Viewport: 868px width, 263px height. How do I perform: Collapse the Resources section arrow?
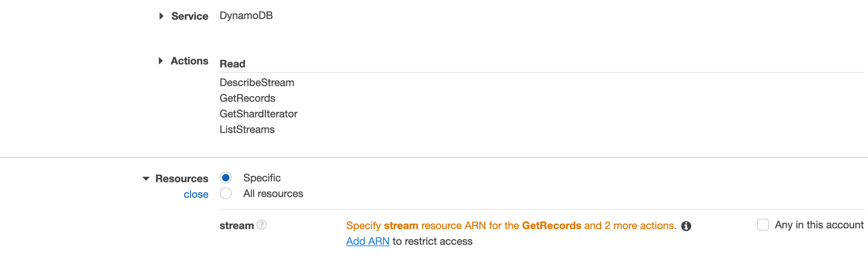[146, 179]
